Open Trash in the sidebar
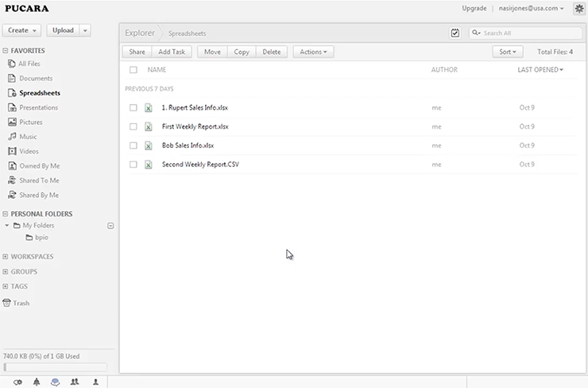588x388 pixels. (21, 303)
